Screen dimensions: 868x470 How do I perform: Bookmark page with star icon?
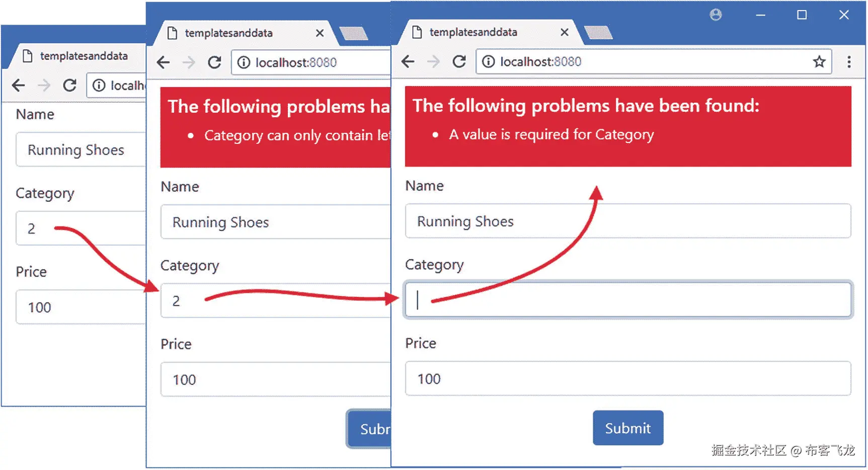[x=819, y=62]
